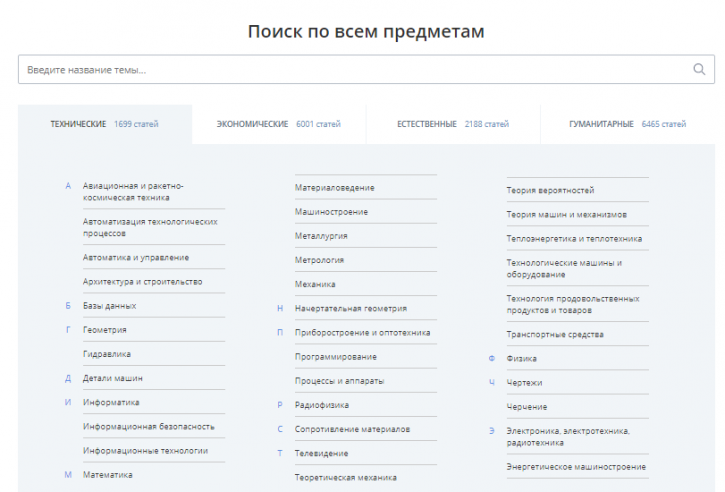Select Автоматика и управление subject
Viewport: 725px width, 492px height.
tap(136, 258)
